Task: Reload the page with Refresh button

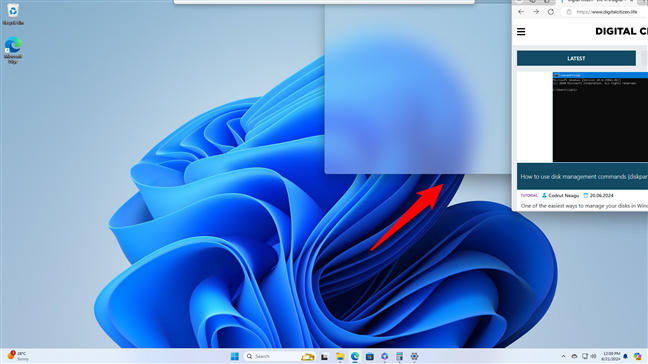Action: (550, 12)
